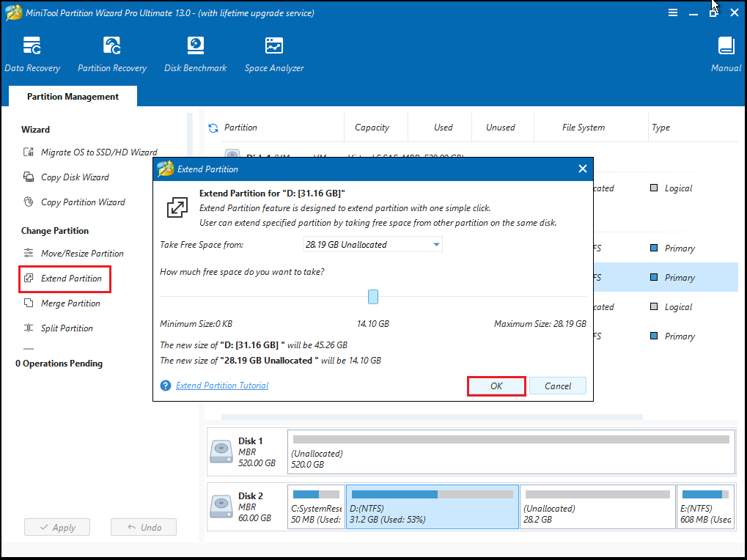Image resolution: width=747 pixels, height=560 pixels.
Task: Open the Extend Partition Tutorial link
Action: click(x=222, y=386)
